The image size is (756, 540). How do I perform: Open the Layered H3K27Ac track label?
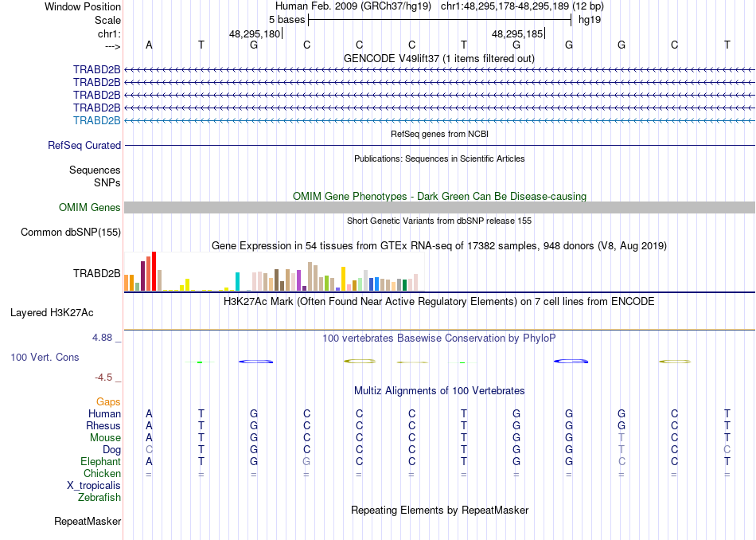[52, 313]
